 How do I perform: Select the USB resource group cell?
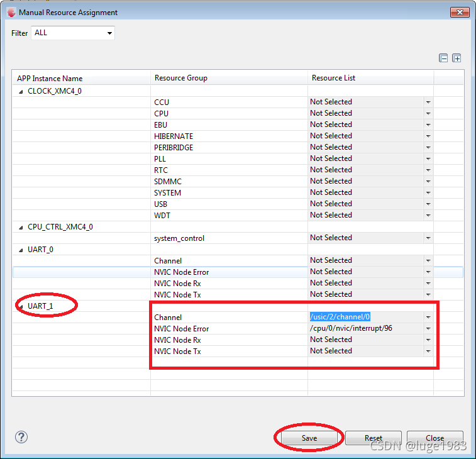pyautogui.click(x=229, y=204)
